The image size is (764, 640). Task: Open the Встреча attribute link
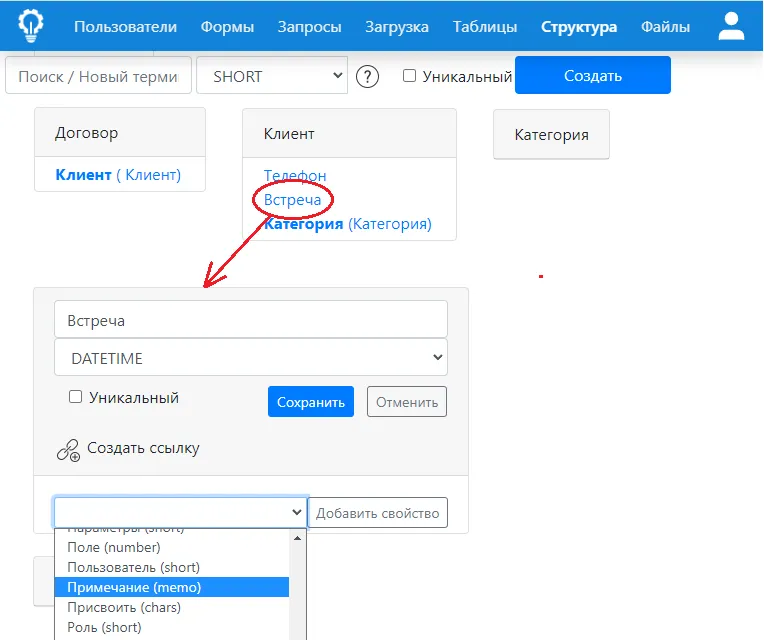click(292, 200)
